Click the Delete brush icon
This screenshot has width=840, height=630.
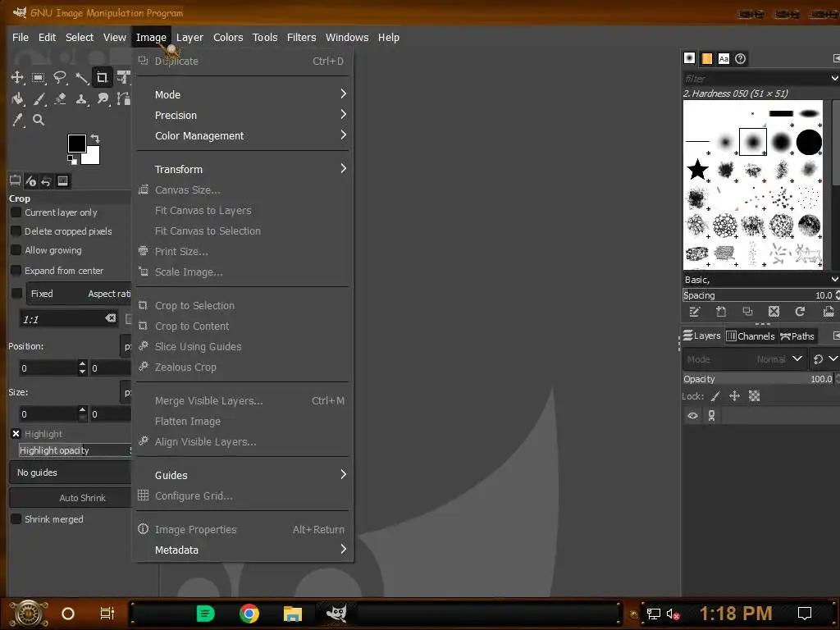click(x=774, y=312)
